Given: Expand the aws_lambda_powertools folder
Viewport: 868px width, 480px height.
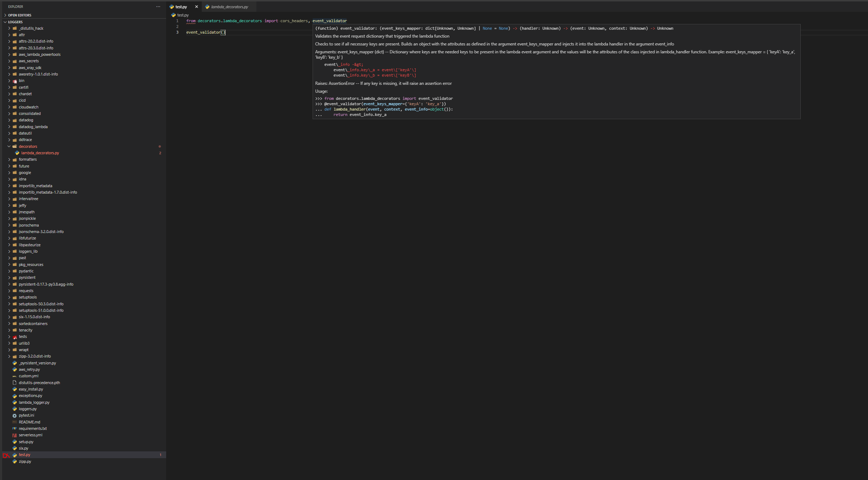Looking at the screenshot, I should coord(9,54).
